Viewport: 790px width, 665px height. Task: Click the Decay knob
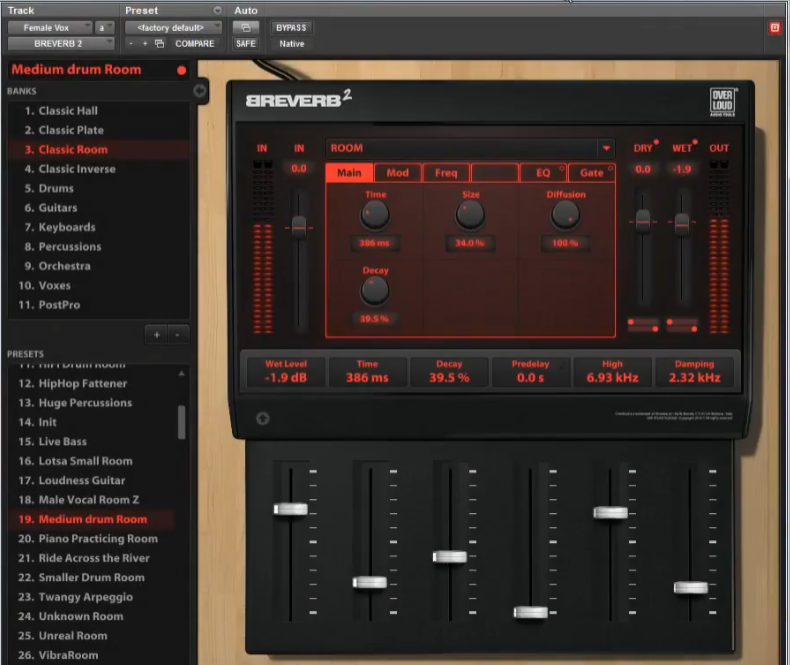pos(374,291)
